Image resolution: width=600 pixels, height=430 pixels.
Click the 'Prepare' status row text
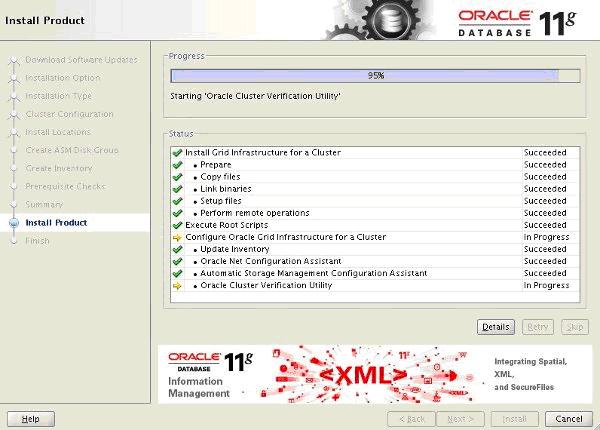[x=216, y=165]
